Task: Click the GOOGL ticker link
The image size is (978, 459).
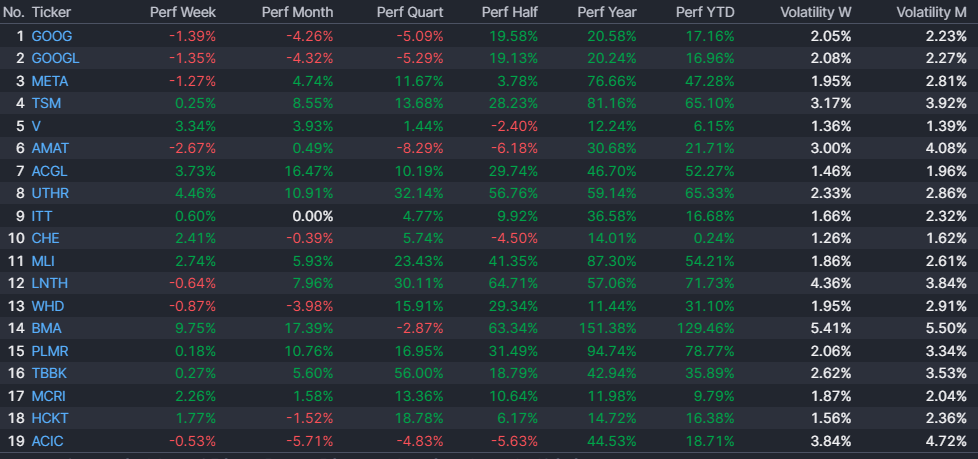Action: [55, 57]
